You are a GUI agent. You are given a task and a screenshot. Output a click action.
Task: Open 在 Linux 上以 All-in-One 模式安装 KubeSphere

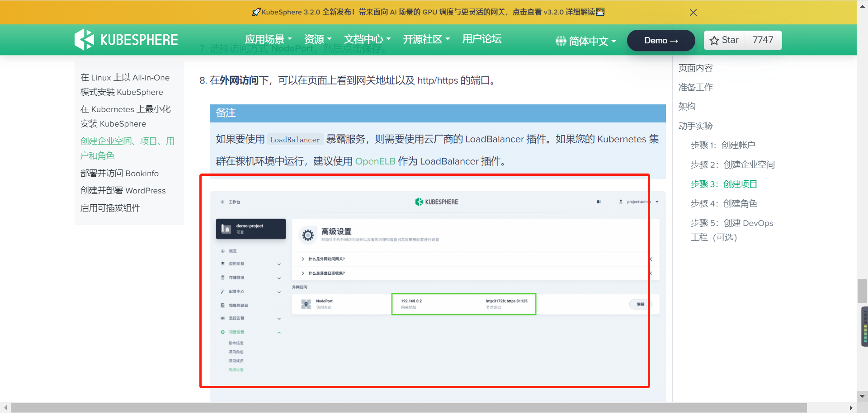tap(125, 84)
